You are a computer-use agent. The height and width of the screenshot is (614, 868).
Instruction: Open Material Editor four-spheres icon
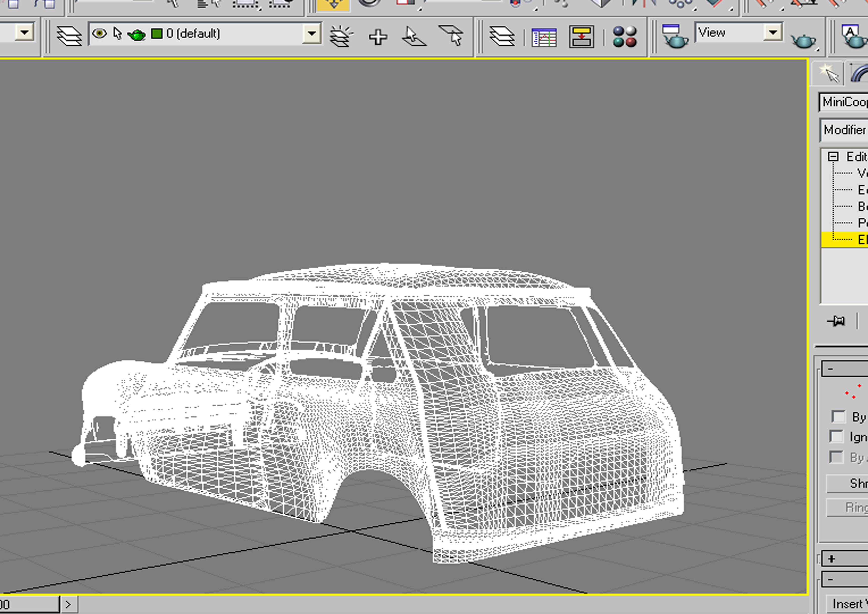tap(625, 37)
